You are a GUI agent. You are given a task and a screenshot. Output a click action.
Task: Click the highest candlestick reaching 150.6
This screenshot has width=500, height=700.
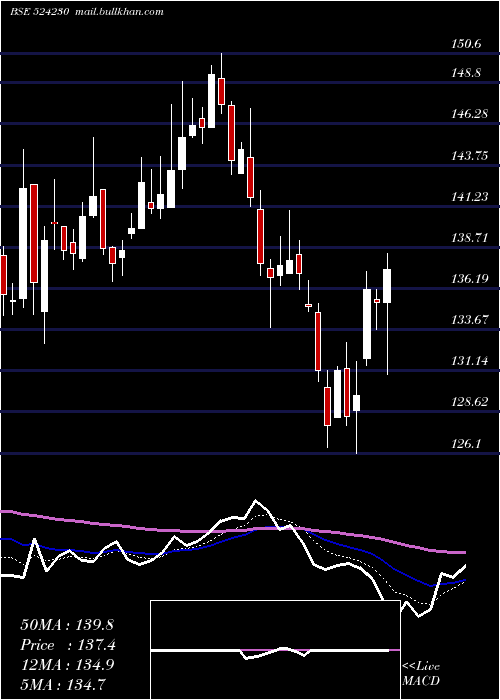click(221, 83)
